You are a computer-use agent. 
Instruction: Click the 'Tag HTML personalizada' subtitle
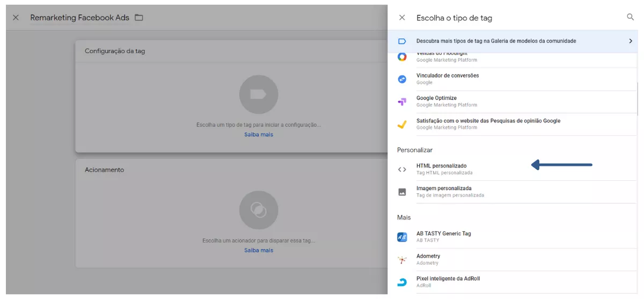pos(444,173)
